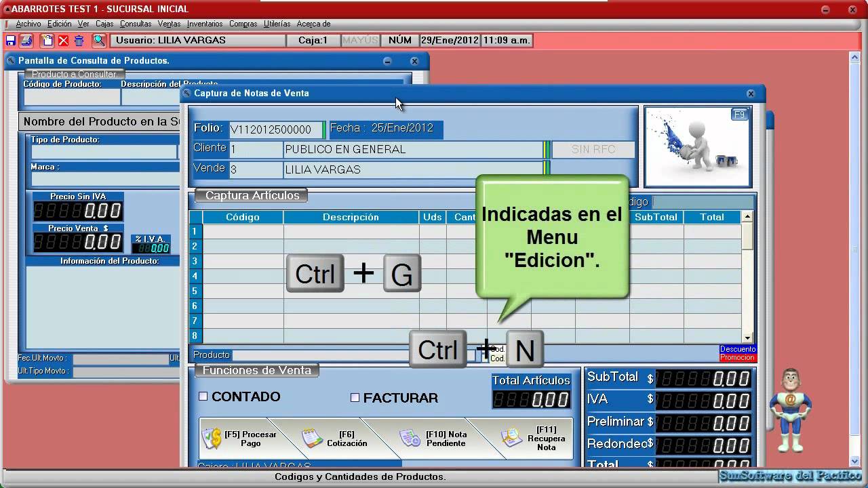The width and height of the screenshot is (868, 488).
Task: Click the Cliente number field
Action: point(255,149)
